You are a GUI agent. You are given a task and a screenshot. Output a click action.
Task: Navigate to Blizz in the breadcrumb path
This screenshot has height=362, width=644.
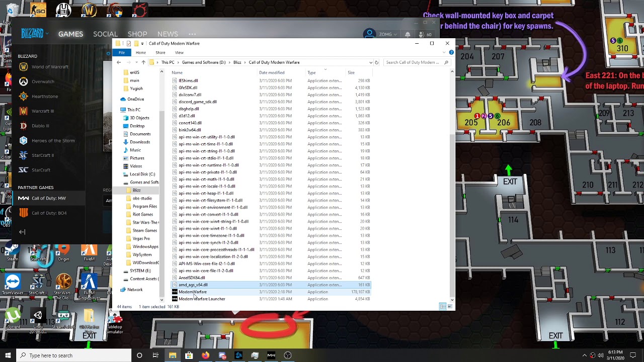click(x=237, y=62)
